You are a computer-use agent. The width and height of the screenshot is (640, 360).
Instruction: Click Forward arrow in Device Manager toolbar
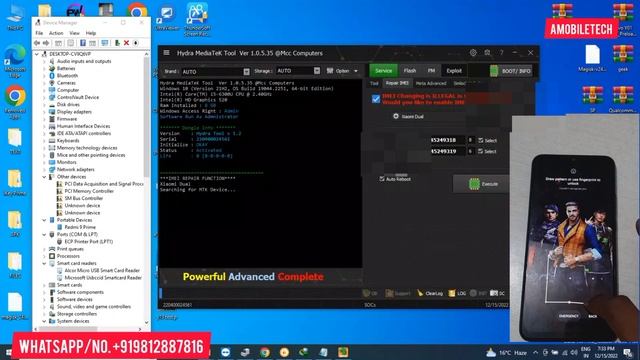[x=46, y=43]
